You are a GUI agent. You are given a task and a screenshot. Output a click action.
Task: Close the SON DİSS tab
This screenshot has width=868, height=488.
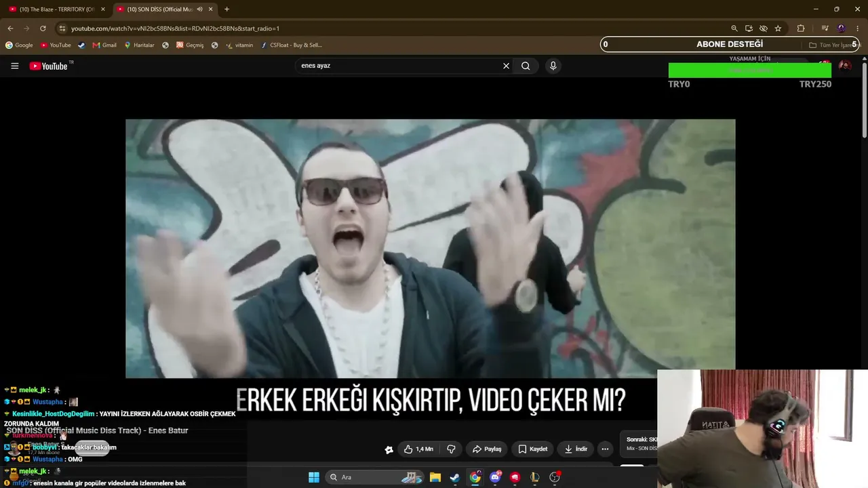pyautogui.click(x=211, y=9)
